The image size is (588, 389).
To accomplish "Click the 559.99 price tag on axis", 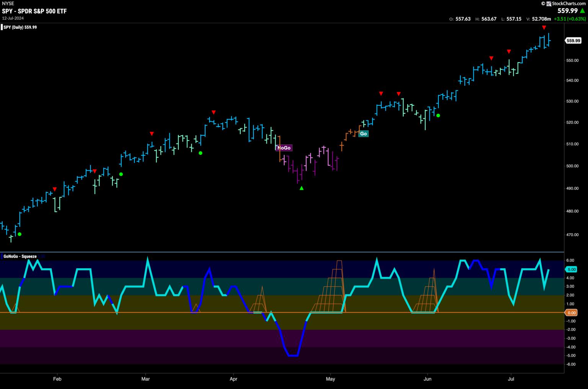I will (573, 41).
